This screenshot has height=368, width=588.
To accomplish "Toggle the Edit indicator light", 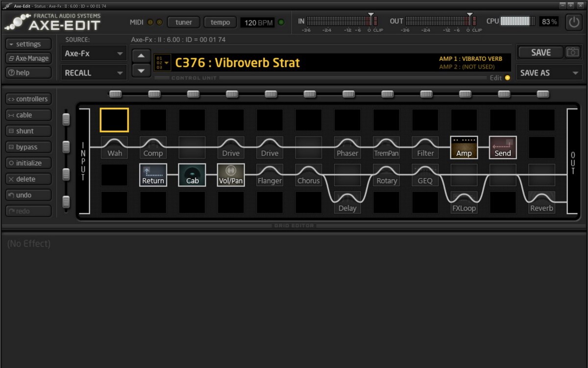I will (x=507, y=78).
